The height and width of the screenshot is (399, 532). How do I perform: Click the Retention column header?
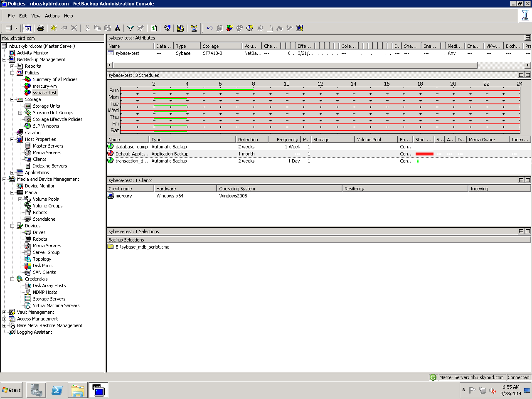pos(248,140)
